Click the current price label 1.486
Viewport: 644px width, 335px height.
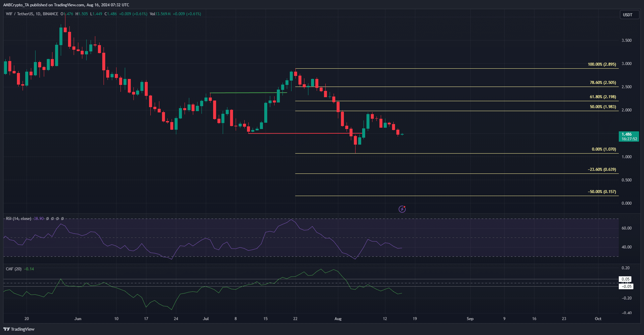click(629, 136)
